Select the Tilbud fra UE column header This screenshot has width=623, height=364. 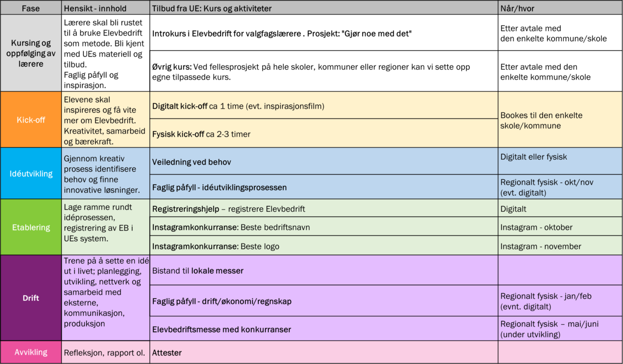pyautogui.click(x=324, y=8)
